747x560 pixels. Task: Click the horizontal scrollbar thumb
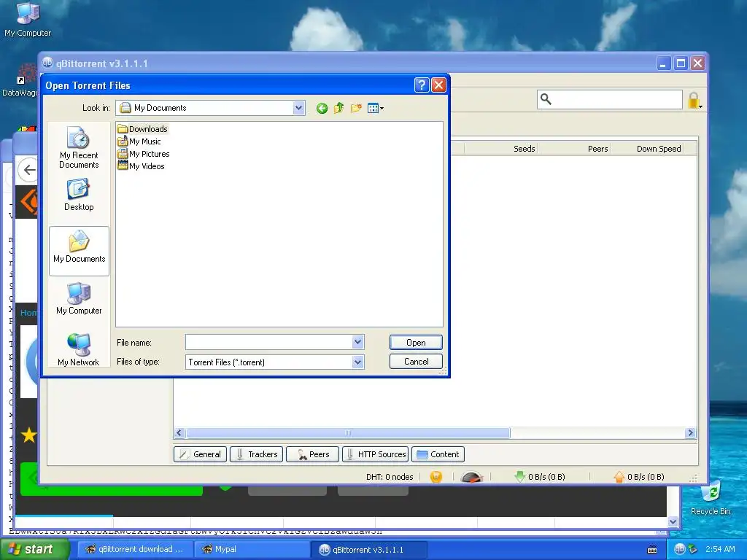pos(348,433)
